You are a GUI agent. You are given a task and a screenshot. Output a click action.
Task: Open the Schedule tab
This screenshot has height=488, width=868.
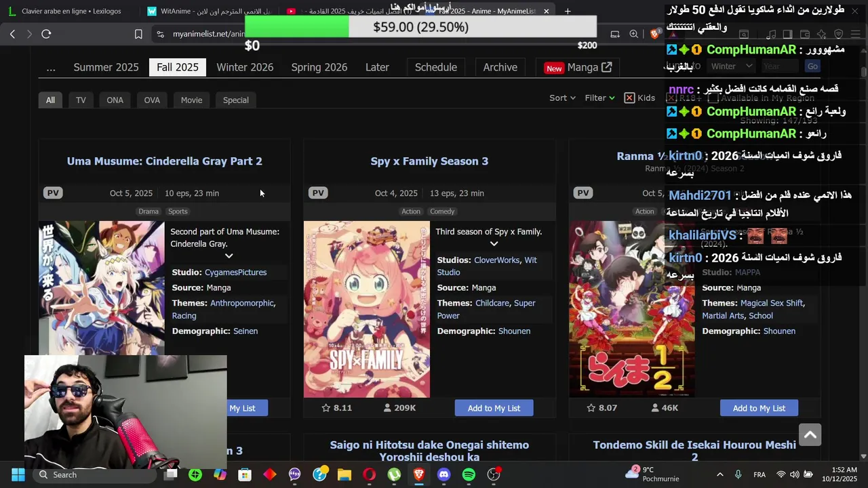[x=436, y=67]
